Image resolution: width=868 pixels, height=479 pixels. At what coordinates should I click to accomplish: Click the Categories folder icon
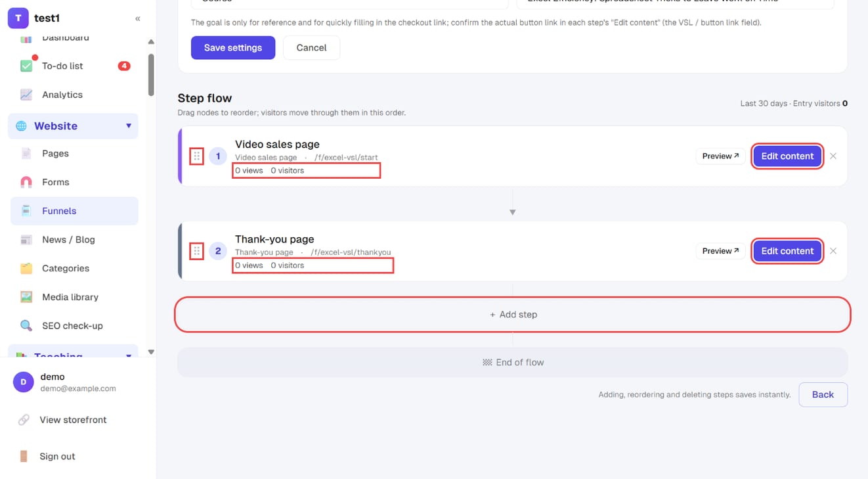pyautogui.click(x=26, y=268)
